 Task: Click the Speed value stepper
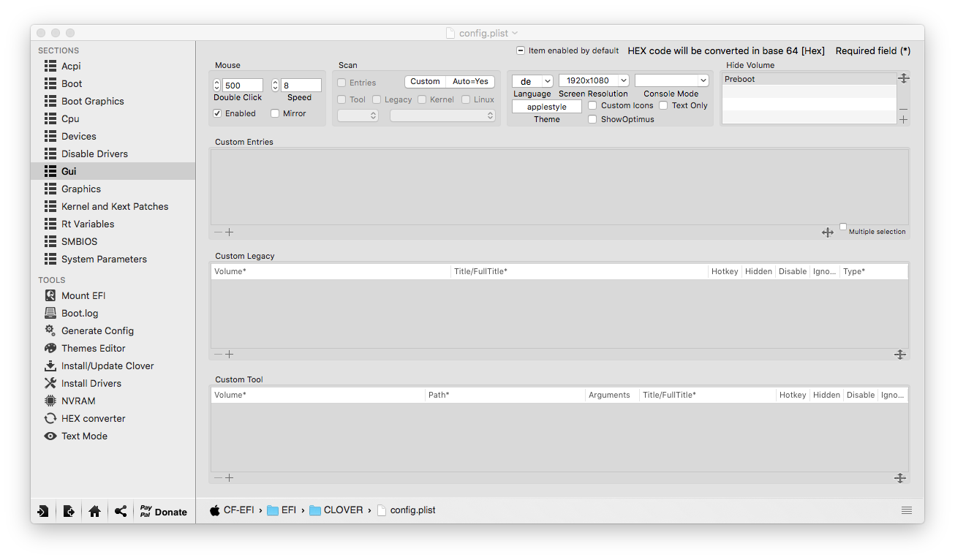tap(276, 86)
